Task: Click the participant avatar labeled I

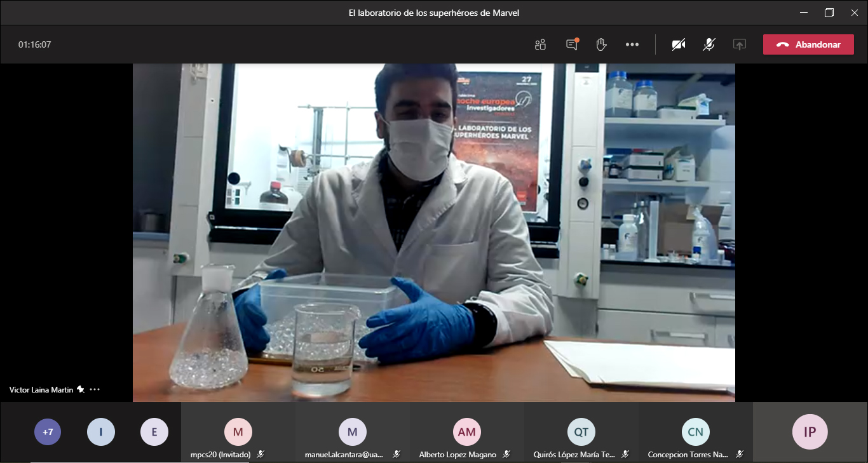Action: [x=101, y=433]
